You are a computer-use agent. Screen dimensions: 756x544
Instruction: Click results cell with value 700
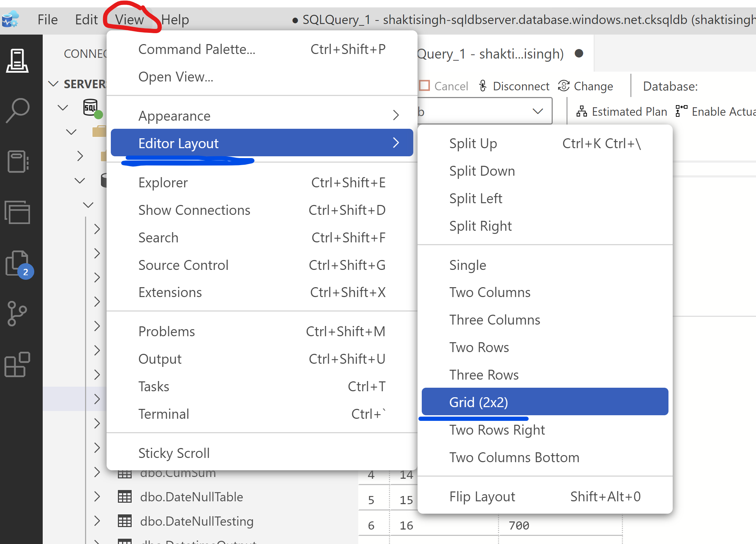click(560, 525)
